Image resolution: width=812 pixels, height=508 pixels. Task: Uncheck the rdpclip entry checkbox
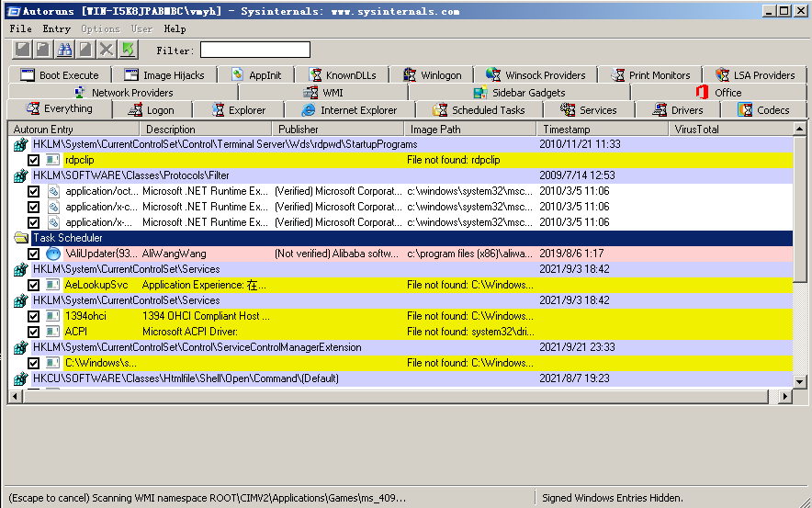point(34,160)
